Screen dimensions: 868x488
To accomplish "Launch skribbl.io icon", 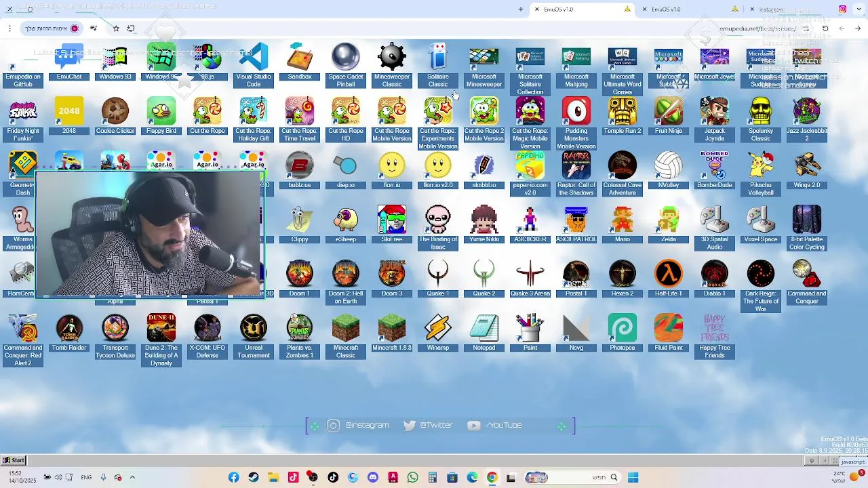I will (x=484, y=171).
